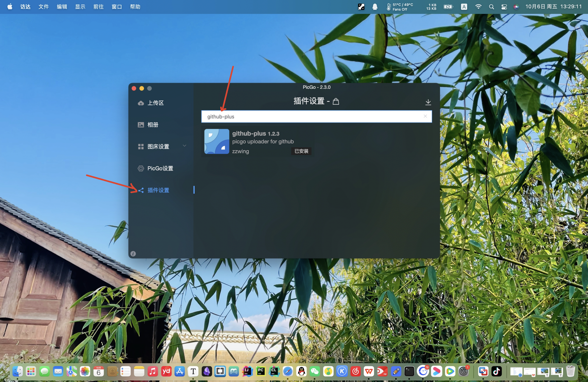Click the github-plus plugin name link
This screenshot has width=588, height=382.
(x=249, y=134)
